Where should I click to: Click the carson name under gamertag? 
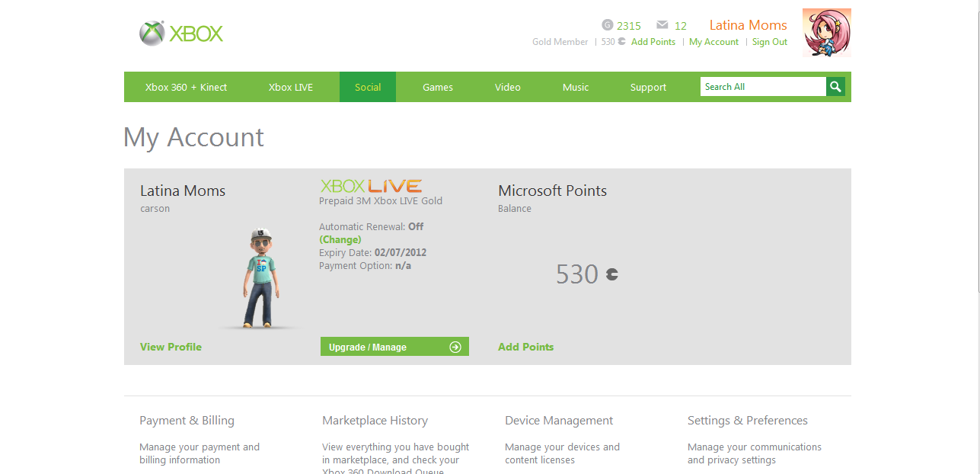coord(155,209)
